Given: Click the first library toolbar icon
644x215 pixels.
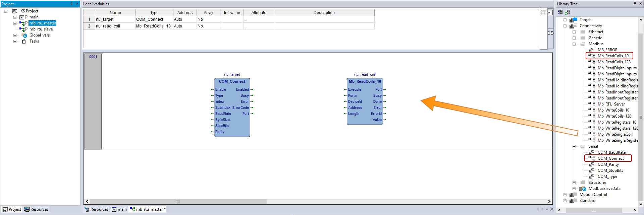Looking at the screenshot, I should coord(560,12).
